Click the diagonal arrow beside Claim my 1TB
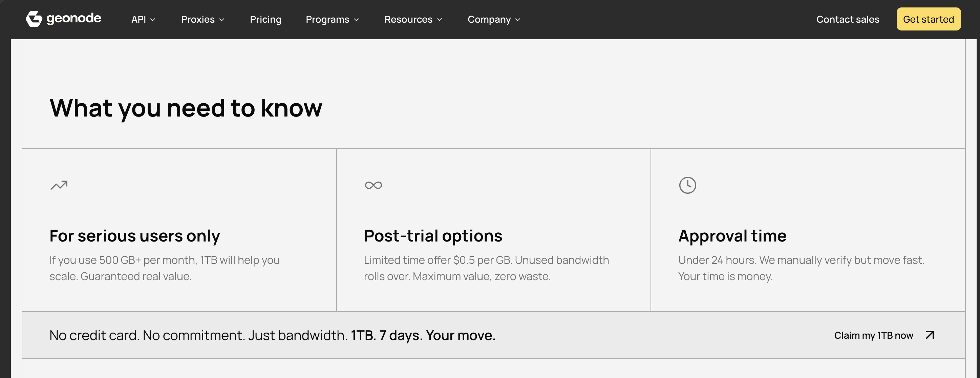Image resolution: width=980 pixels, height=378 pixels. [x=930, y=335]
